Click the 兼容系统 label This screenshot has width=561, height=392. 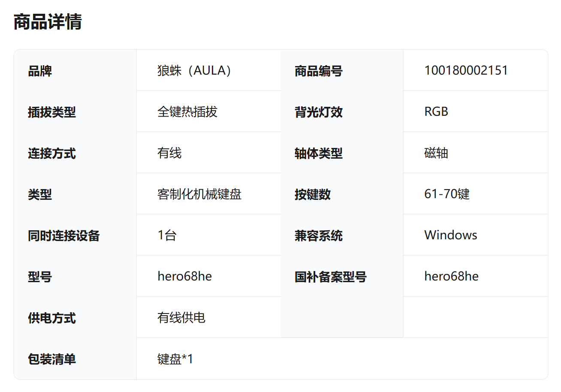click(318, 235)
